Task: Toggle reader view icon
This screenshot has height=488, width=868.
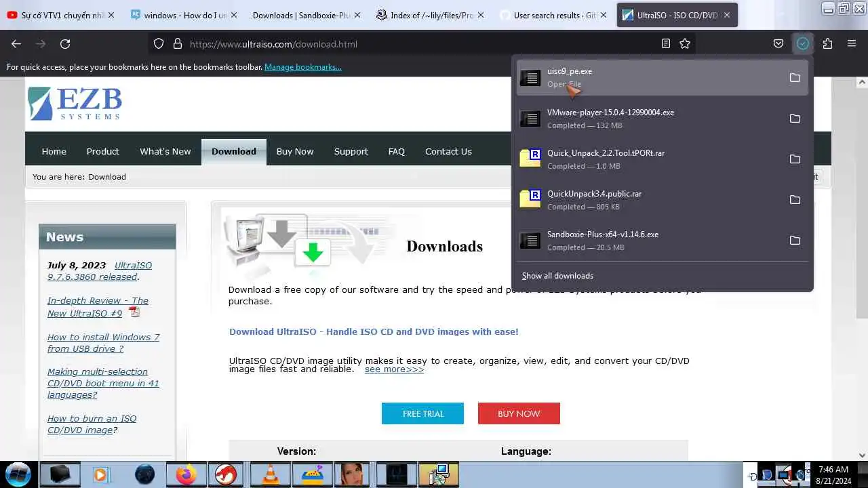Action: pyautogui.click(x=666, y=43)
